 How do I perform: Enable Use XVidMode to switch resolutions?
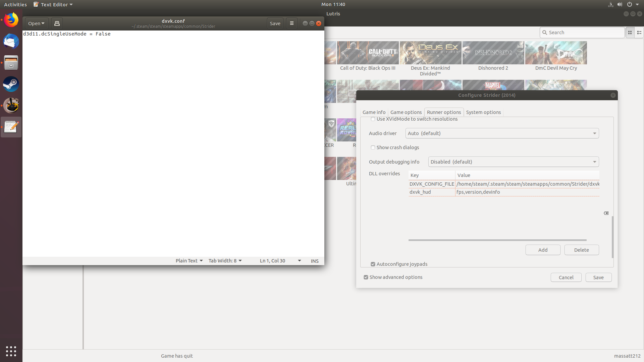373,119
